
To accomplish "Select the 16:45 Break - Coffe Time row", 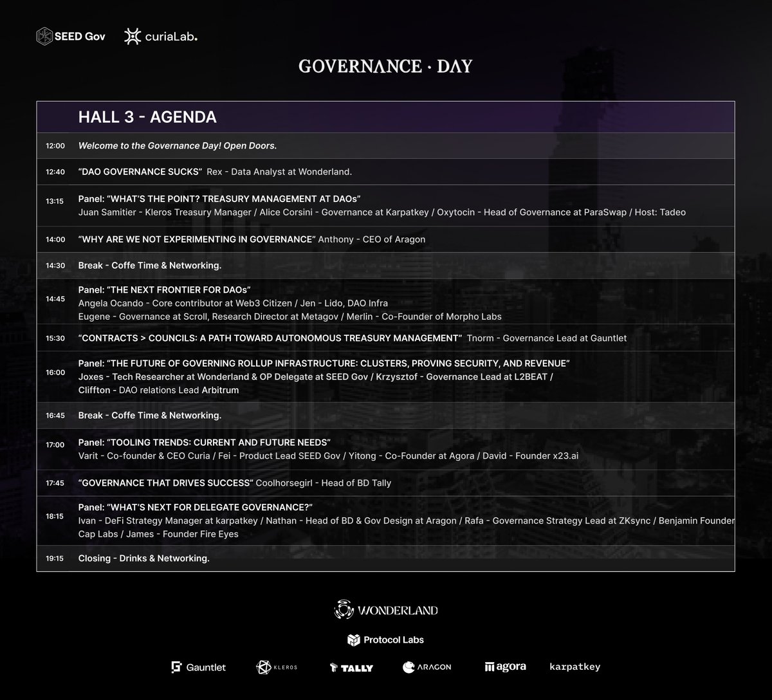I will point(385,416).
